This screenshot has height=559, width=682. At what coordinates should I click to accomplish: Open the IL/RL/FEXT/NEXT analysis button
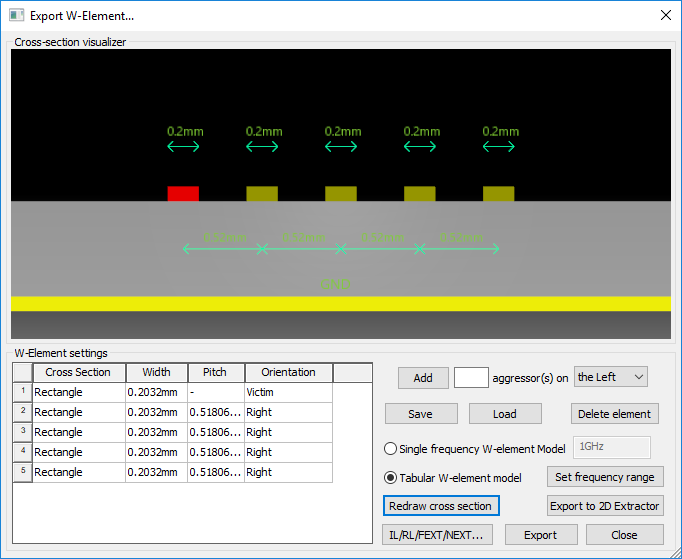(x=437, y=535)
